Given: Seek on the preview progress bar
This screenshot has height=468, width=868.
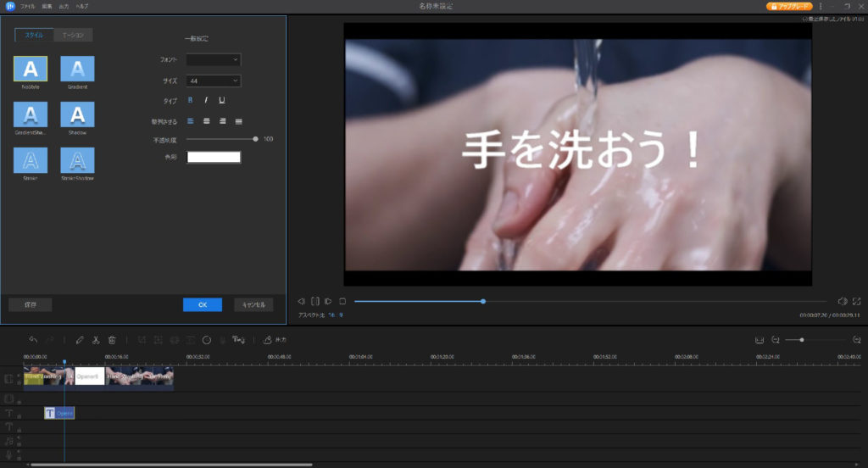Looking at the screenshot, I should 590,301.
